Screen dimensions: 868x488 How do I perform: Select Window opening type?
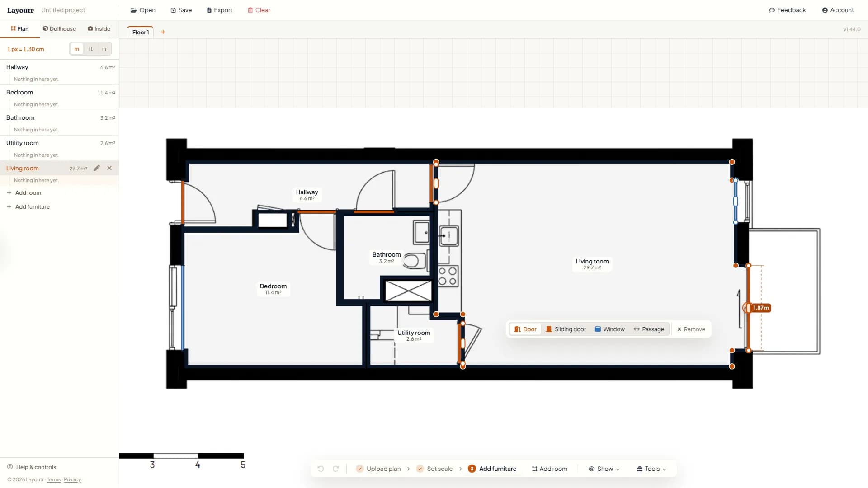point(609,329)
